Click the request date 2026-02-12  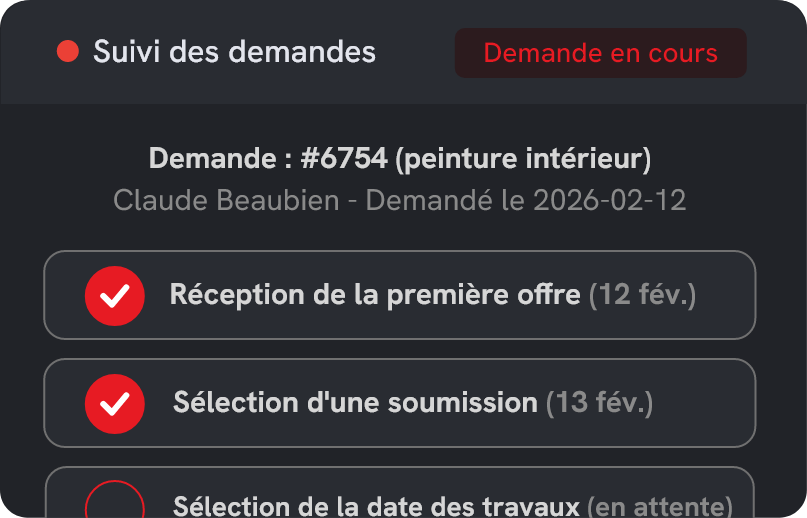click(609, 200)
